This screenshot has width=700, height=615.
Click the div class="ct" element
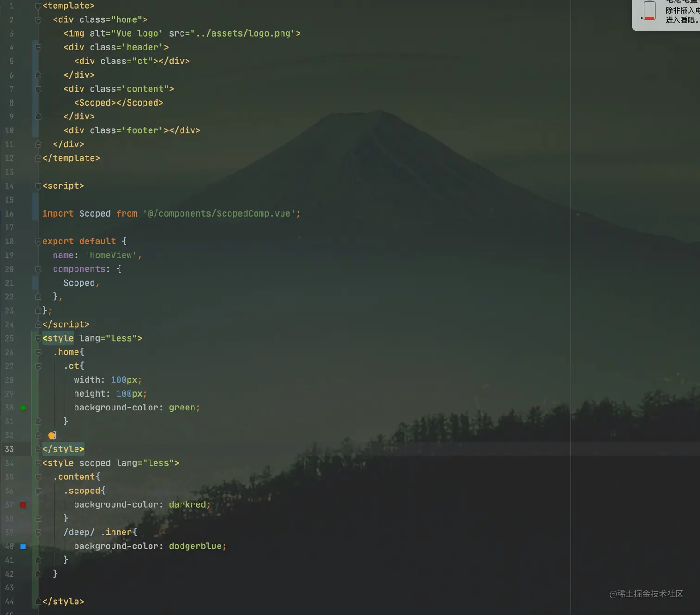pos(132,61)
